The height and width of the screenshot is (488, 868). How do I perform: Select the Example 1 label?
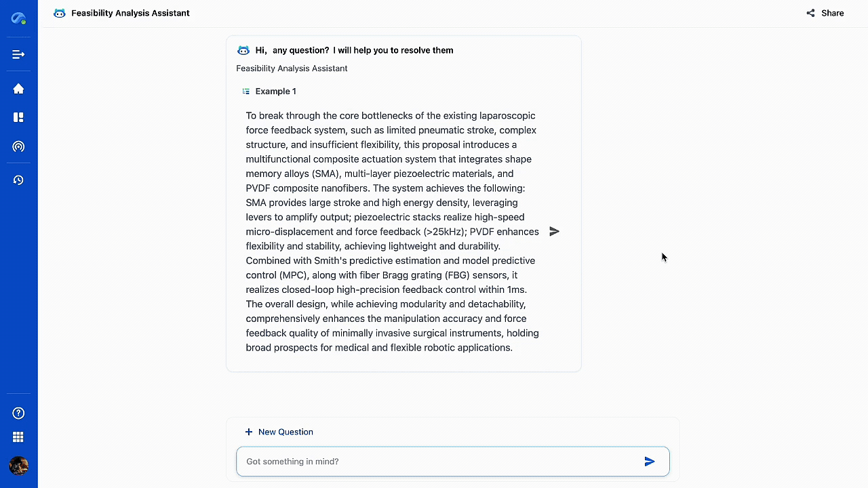click(275, 91)
